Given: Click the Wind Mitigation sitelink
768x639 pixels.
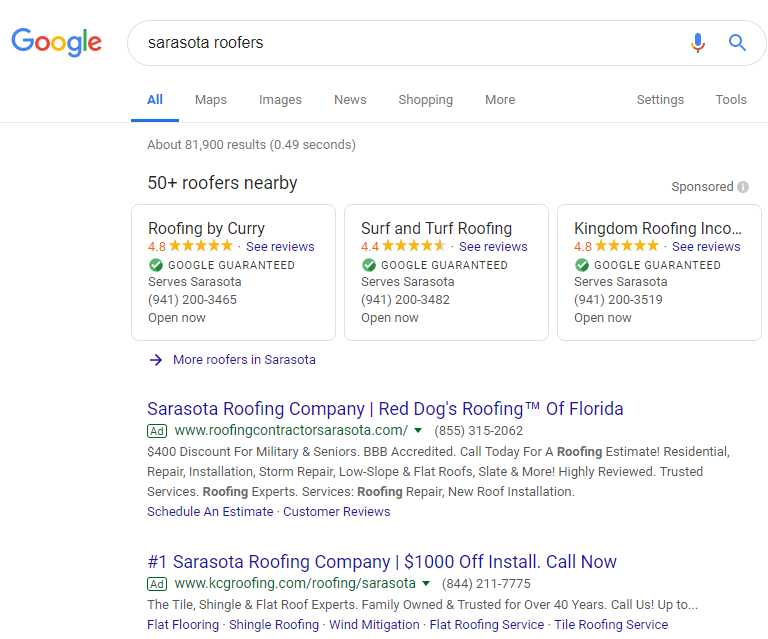Looking at the screenshot, I should pos(374,625).
